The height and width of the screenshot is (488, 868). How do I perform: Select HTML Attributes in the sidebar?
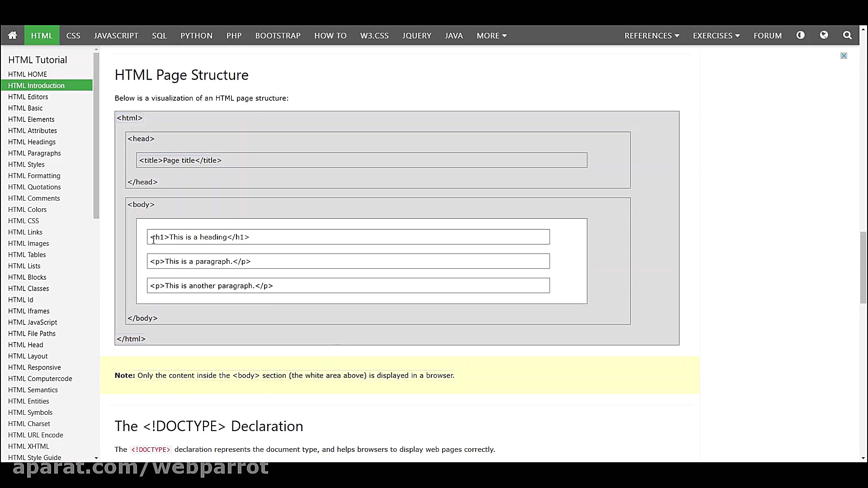(32, 131)
